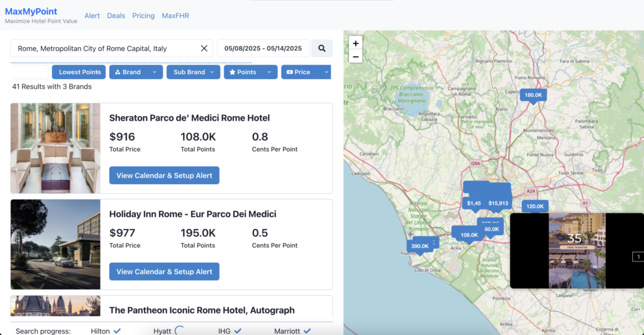Click the Hilton search progress checkmark
Image resolution: width=644 pixels, height=335 pixels.
pyautogui.click(x=117, y=331)
